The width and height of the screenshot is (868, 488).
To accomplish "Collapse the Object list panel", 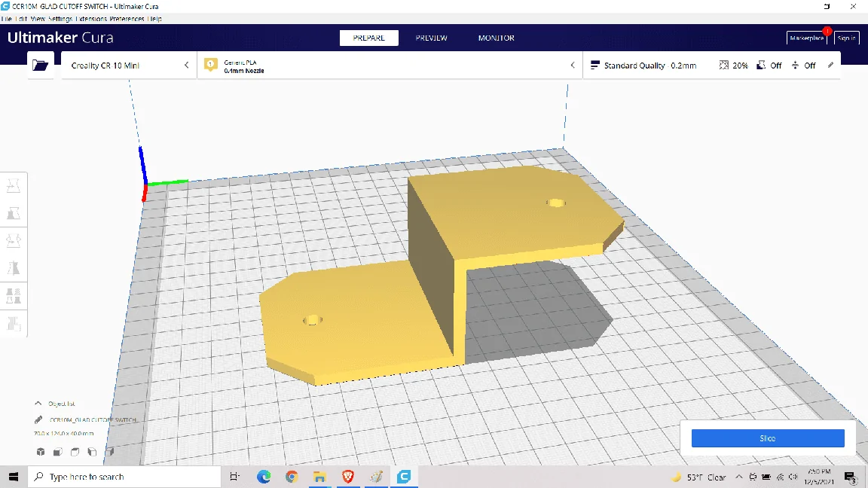I will (x=38, y=404).
